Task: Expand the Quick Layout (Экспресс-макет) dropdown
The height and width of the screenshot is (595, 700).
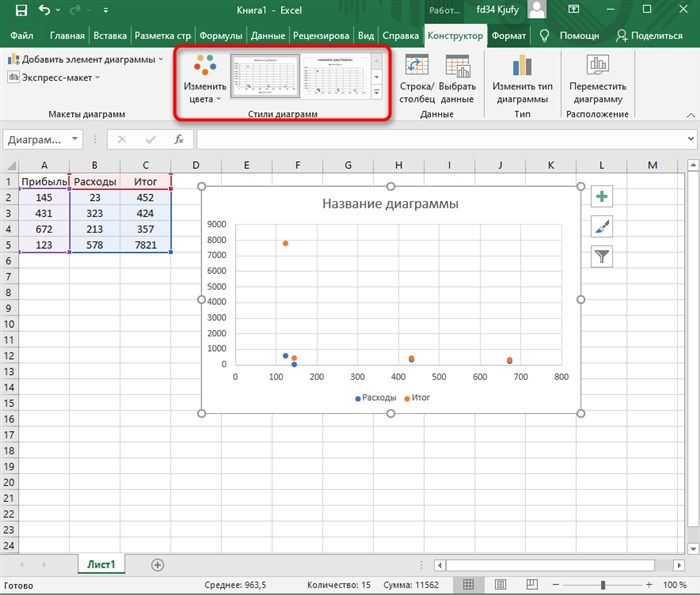Action: [54, 78]
